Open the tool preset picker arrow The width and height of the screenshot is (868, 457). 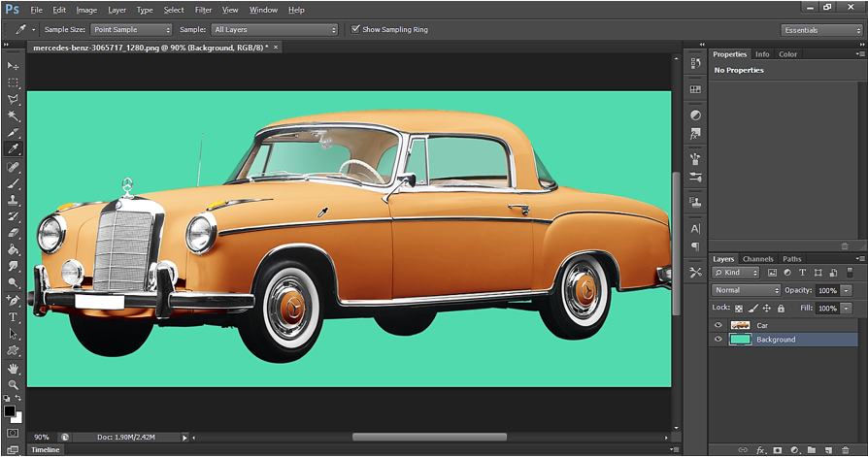[33, 30]
